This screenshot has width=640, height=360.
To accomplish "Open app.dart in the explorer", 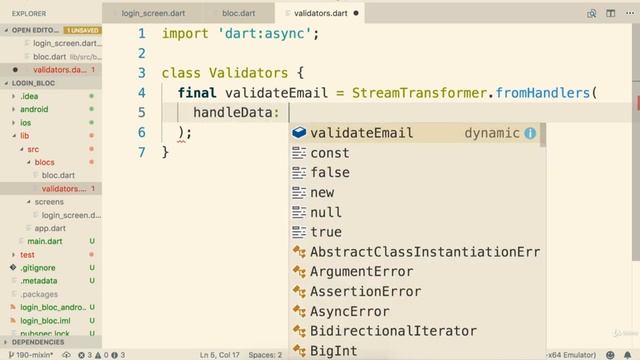I will [x=50, y=228].
